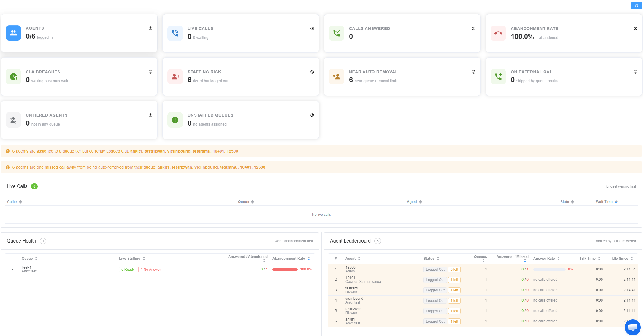Click the Staffing Risk person alert icon
This screenshot has width=644, height=336.
click(175, 77)
